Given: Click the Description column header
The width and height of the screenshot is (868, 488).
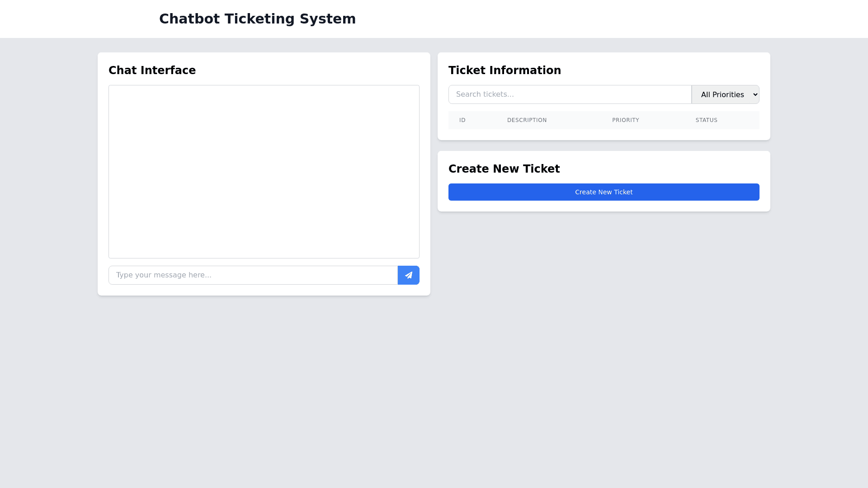Looking at the screenshot, I should tap(527, 120).
